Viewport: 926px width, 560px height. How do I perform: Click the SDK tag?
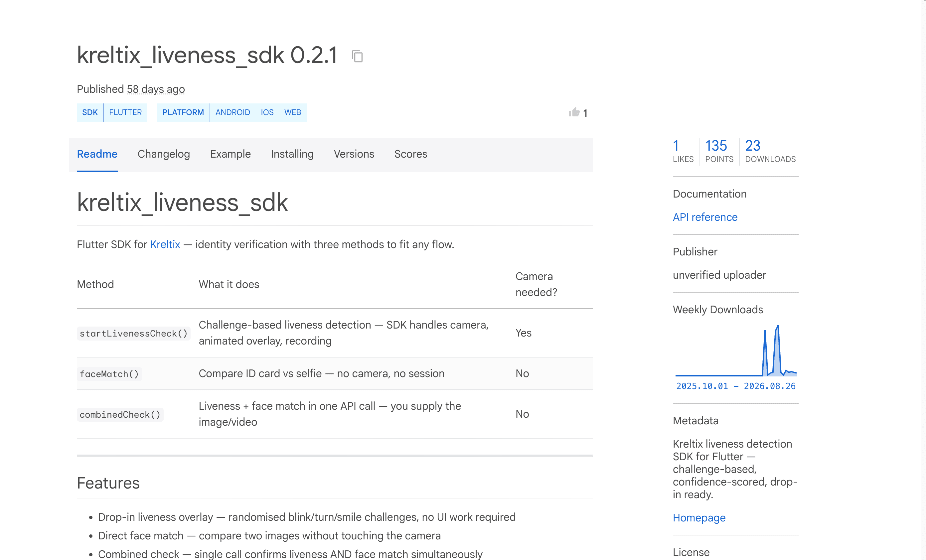[90, 112]
